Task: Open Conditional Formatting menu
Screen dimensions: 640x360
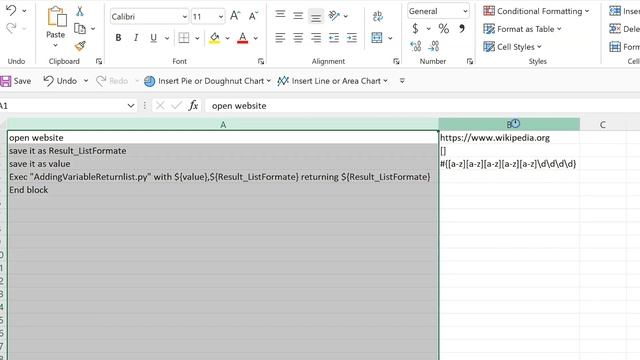Action: (536, 11)
